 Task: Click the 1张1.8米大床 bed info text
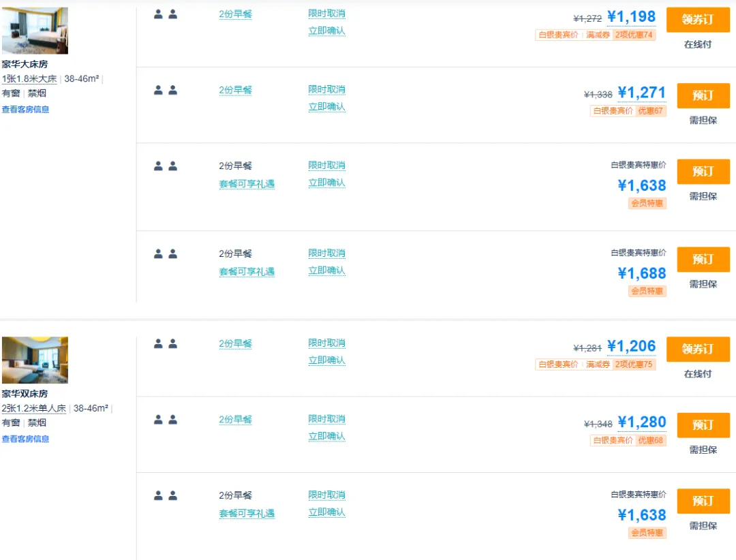[x=29, y=79]
